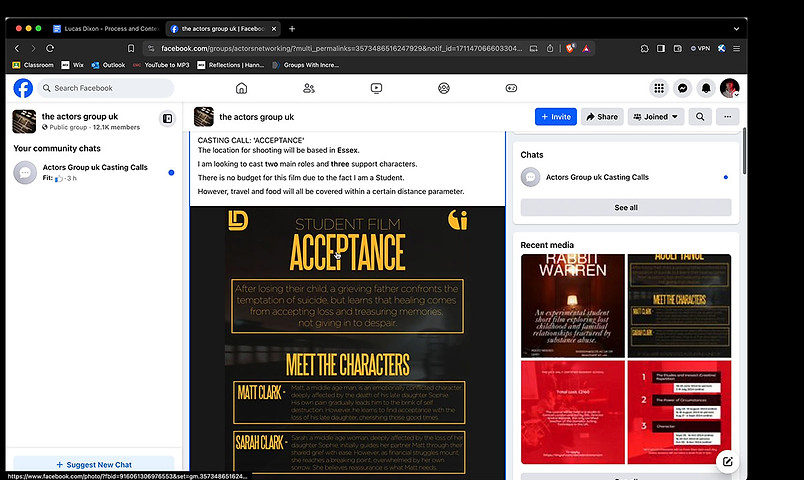Open Actors Group uk Casting Calls in Chats card
804x480 pixels.
pos(626,177)
